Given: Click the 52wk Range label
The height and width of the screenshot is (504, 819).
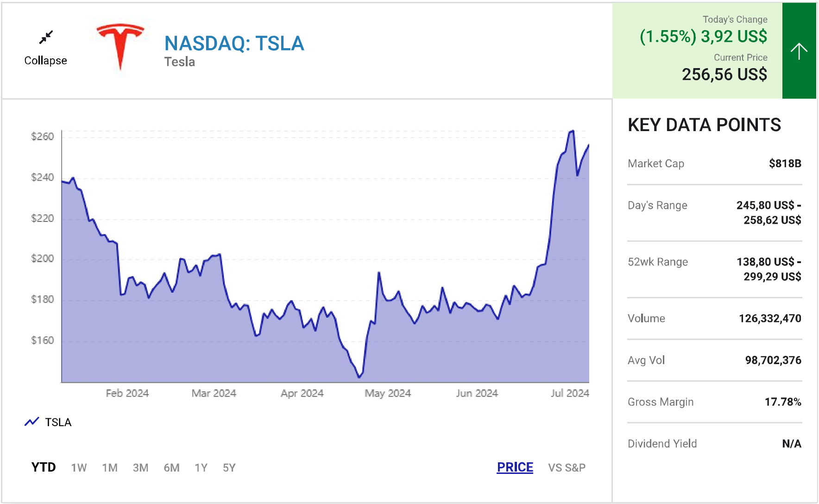Looking at the screenshot, I should coord(658,262).
